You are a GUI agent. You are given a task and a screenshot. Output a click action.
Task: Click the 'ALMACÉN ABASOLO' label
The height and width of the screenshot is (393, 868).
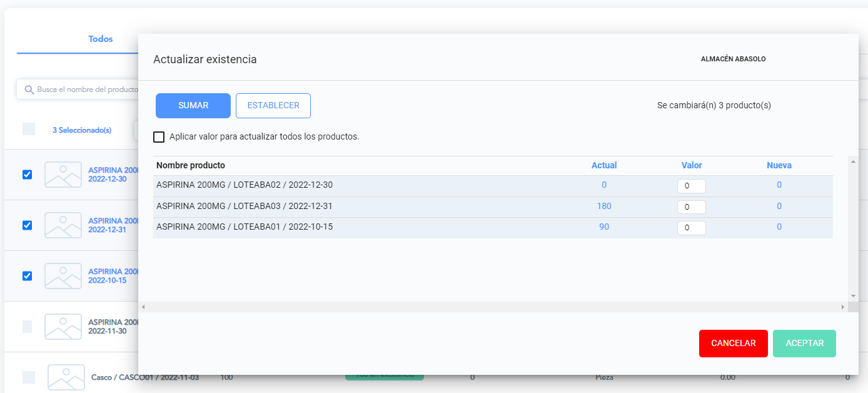(x=734, y=59)
